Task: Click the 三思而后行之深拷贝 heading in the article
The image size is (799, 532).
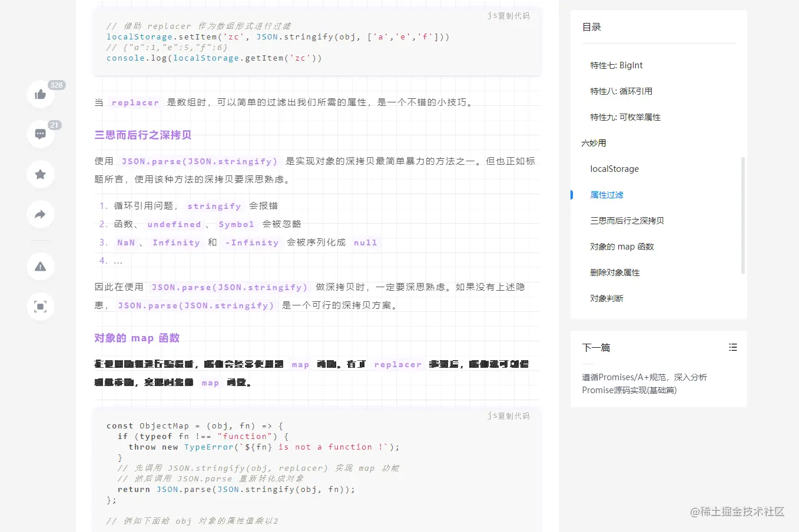Action: [x=143, y=135]
